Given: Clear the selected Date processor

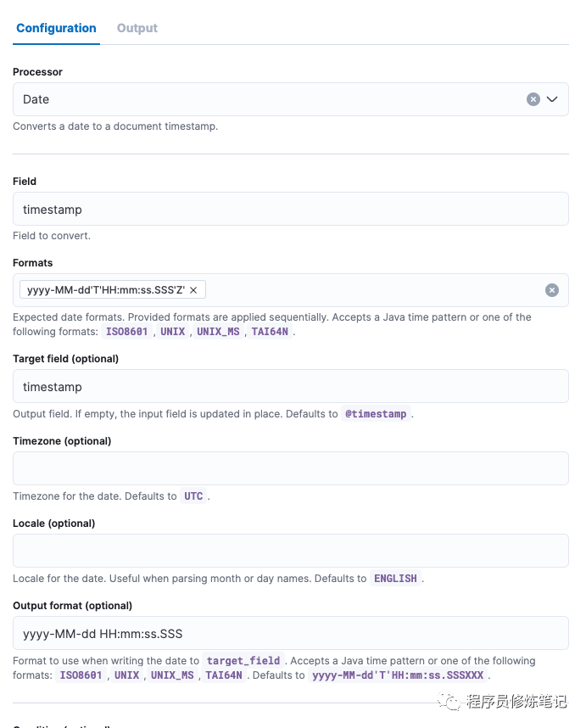Looking at the screenshot, I should point(533,99).
